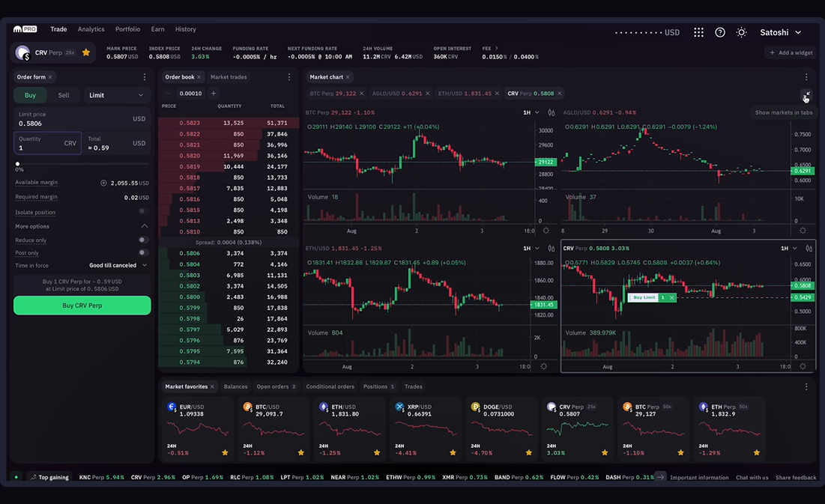Image resolution: width=825 pixels, height=504 pixels.
Task: Open the Analytics menu
Action: coord(91,29)
